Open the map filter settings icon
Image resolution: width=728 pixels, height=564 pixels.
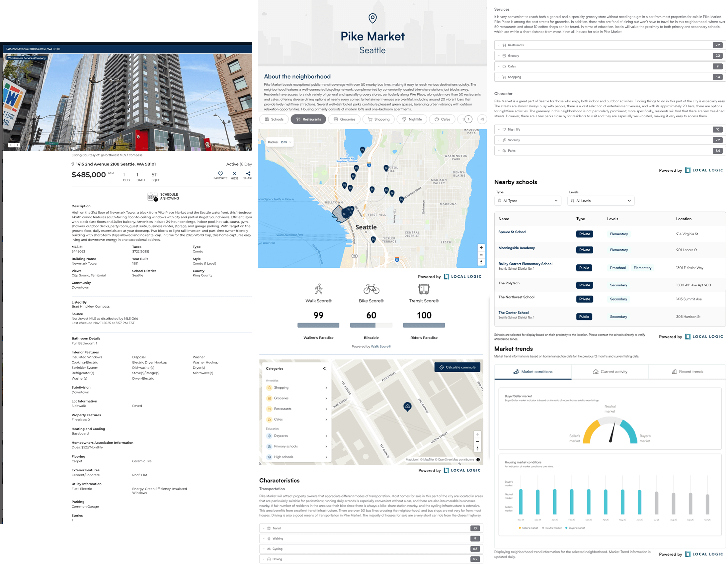tap(482, 119)
